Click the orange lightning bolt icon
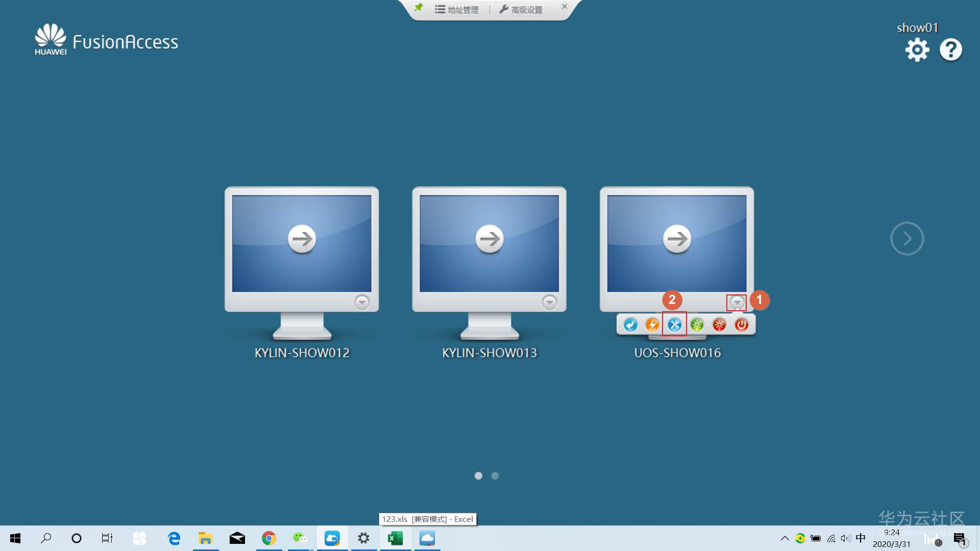980x551 pixels. (x=652, y=324)
